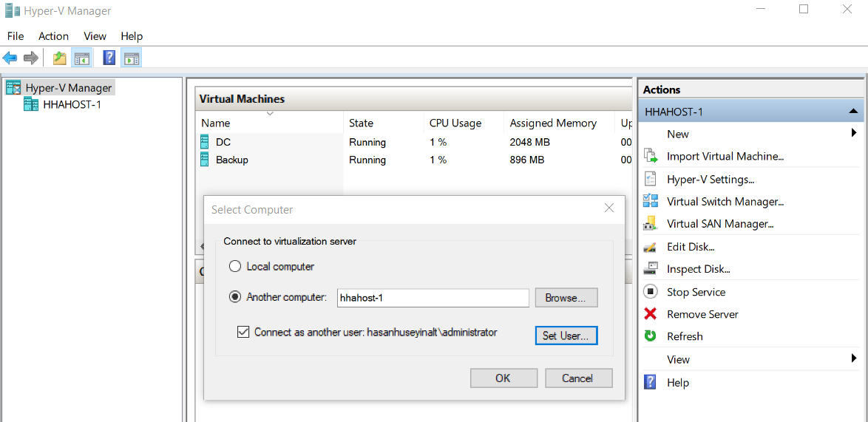Toggle the show/hide action pane icon
Viewport: 868px width, 422px height.
click(x=132, y=58)
